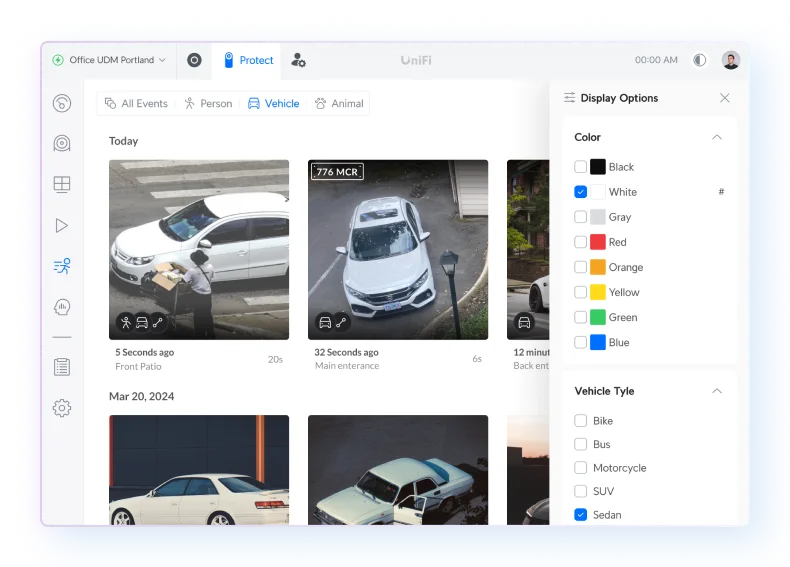Image resolution: width=790 pixels, height=567 pixels.
Task: Uncheck the Sedan vehicle type checkbox
Action: 580,515
